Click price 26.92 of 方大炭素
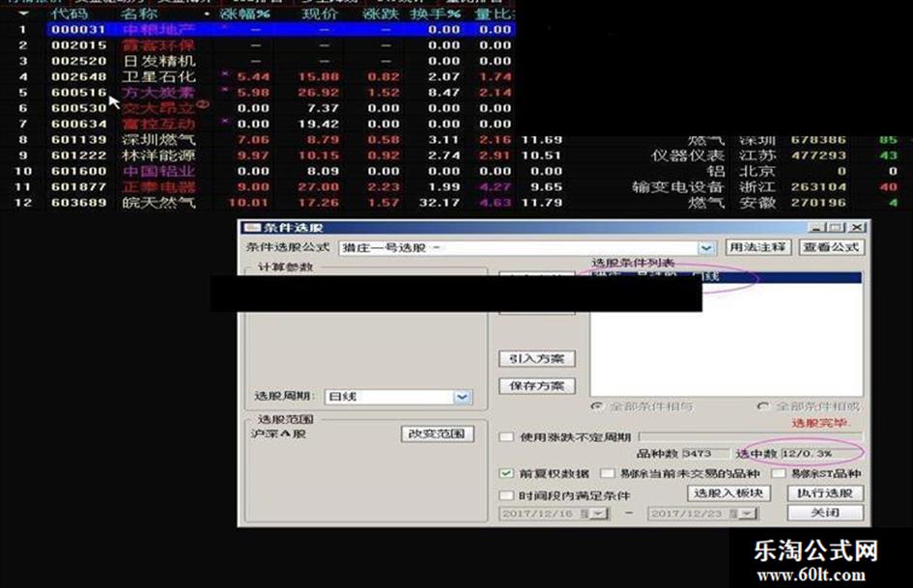 tap(319, 93)
